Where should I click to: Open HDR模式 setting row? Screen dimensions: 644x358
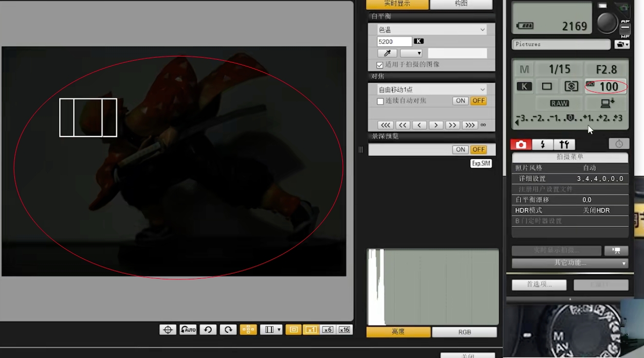point(570,210)
